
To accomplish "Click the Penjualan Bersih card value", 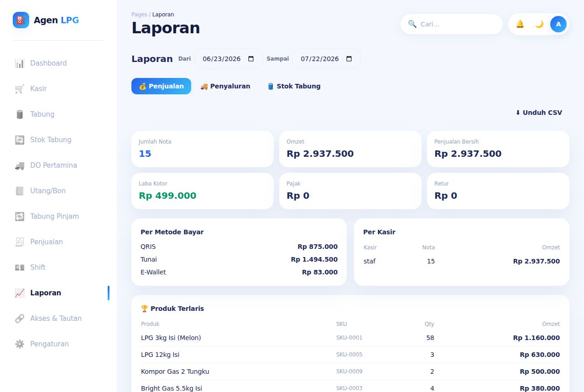I will [468, 154].
